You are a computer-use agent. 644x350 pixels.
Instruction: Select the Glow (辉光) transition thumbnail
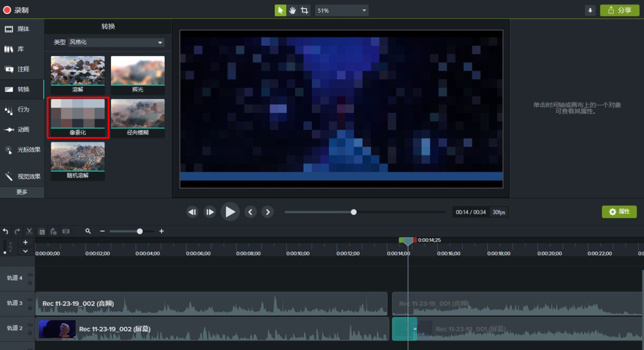(138, 75)
